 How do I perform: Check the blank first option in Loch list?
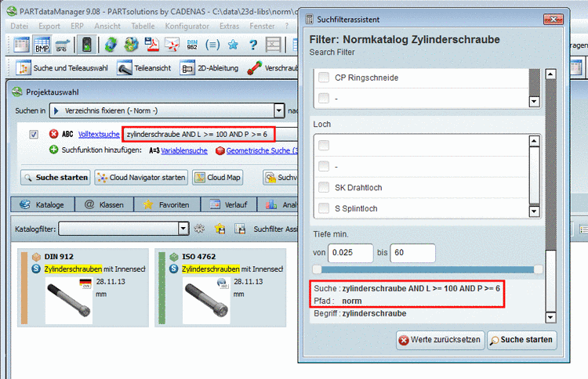click(323, 145)
